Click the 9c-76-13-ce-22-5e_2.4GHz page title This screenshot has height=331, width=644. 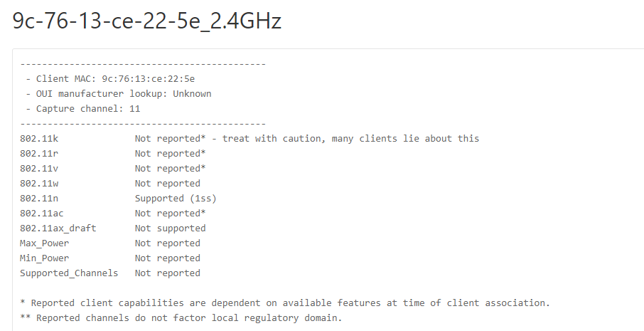click(147, 21)
